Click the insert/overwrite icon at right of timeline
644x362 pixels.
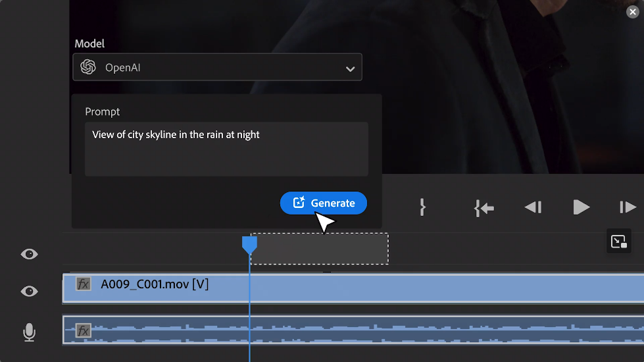tap(618, 241)
